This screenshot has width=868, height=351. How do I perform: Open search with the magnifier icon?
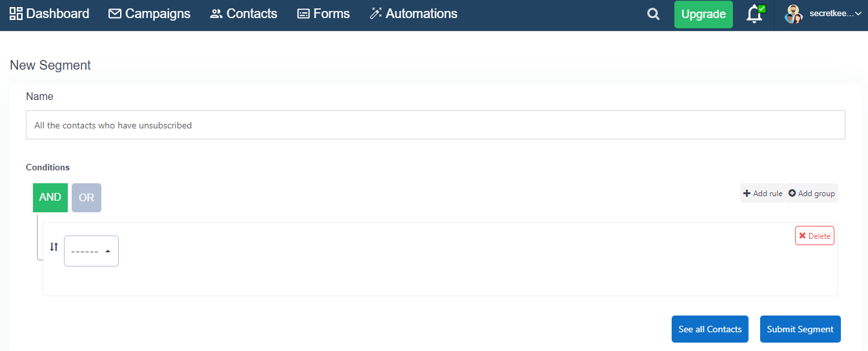(x=654, y=14)
